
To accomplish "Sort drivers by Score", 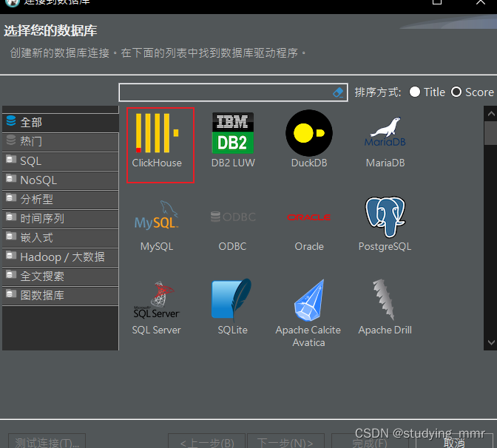I will [x=473, y=92].
